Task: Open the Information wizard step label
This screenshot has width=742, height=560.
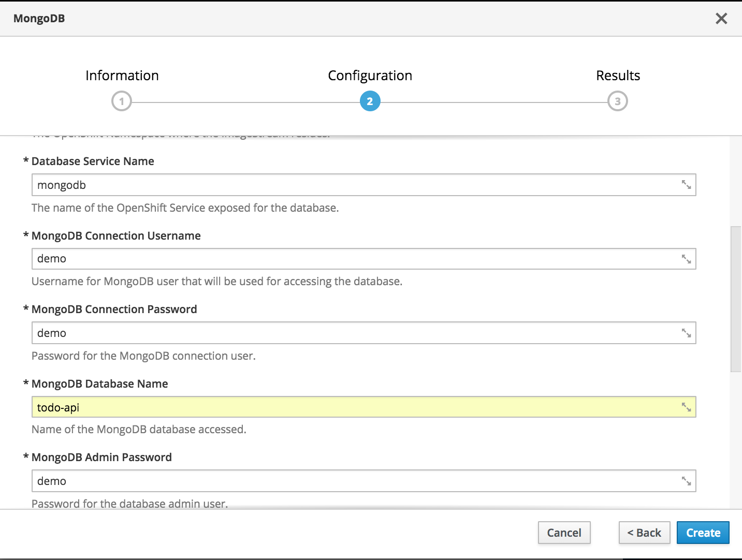Action: click(122, 76)
